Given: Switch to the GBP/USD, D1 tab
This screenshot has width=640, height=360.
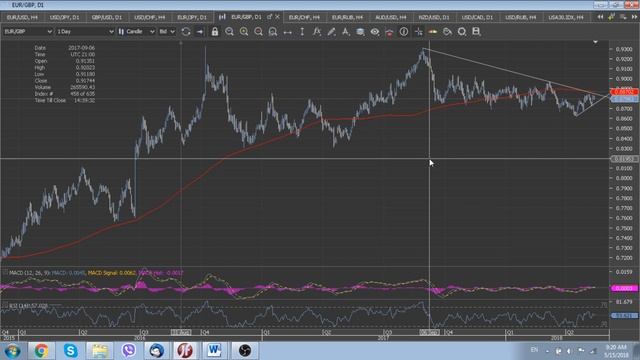Looking at the screenshot, I should 107,17.
